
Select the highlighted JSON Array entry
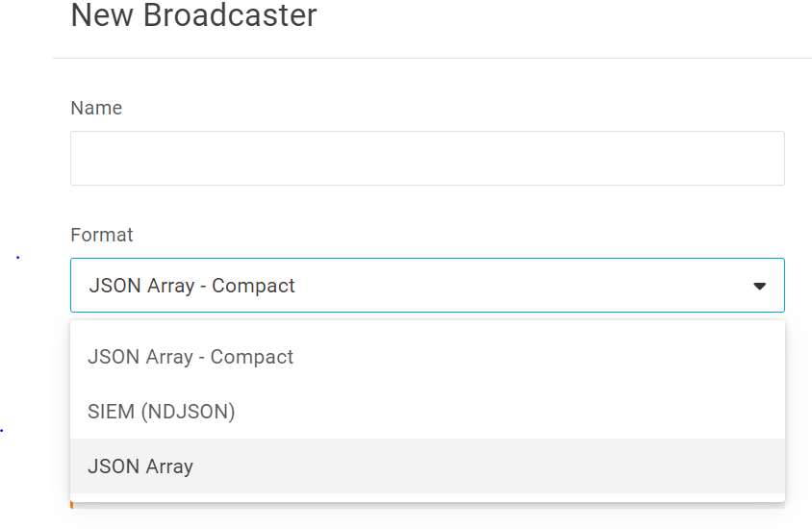(140, 466)
